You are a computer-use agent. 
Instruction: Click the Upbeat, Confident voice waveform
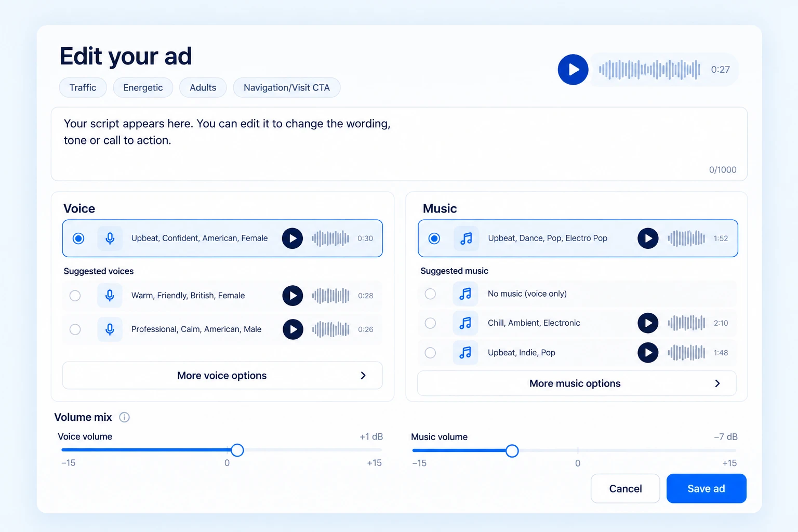(x=331, y=238)
